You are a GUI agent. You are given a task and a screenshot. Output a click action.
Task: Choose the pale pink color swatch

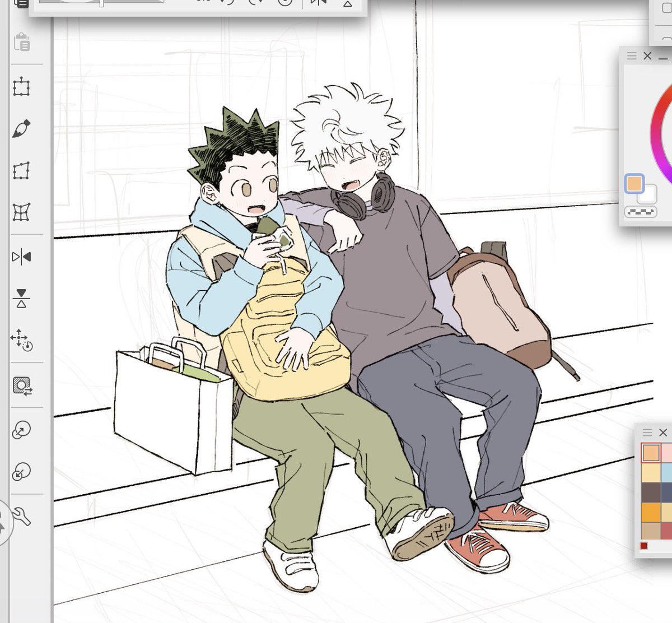(x=666, y=453)
